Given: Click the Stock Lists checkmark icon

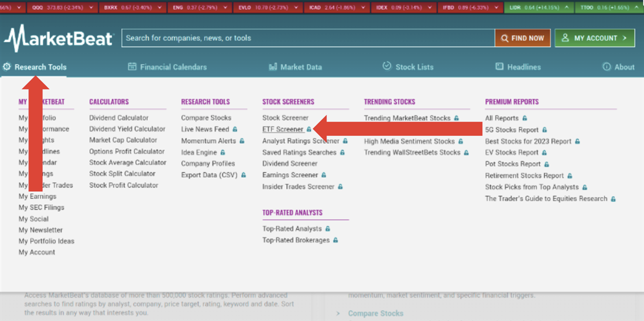Looking at the screenshot, I should pos(387,66).
